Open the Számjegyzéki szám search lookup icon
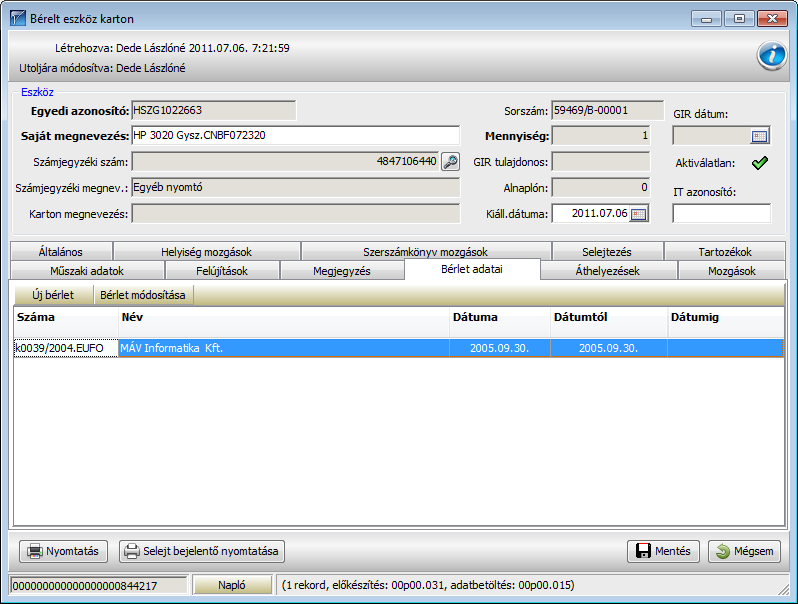Viewport: 798px width, 604px height. (x=450, y=162)
